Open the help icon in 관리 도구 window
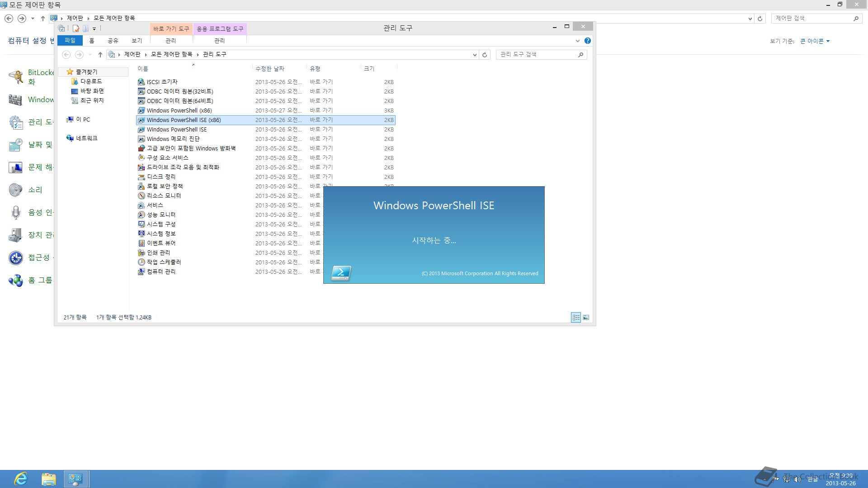The height and width of the screenshot is (488, 868). [588, 41]
